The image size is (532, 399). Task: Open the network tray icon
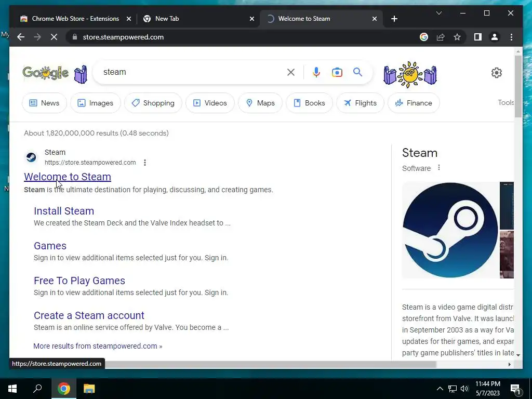tap(453, 389)
